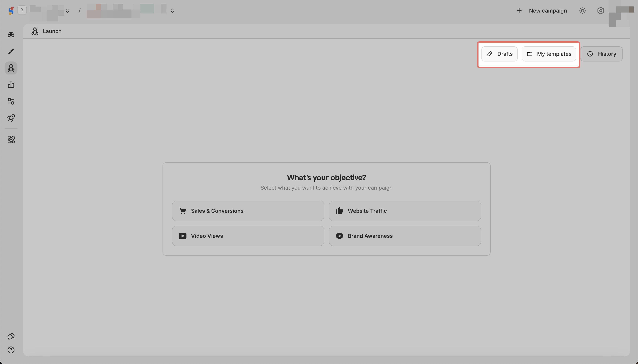The width and height of the screenshot is (638, 364).
Task: Toggle light/dark theme sun icon
Action: coord(583,11)
